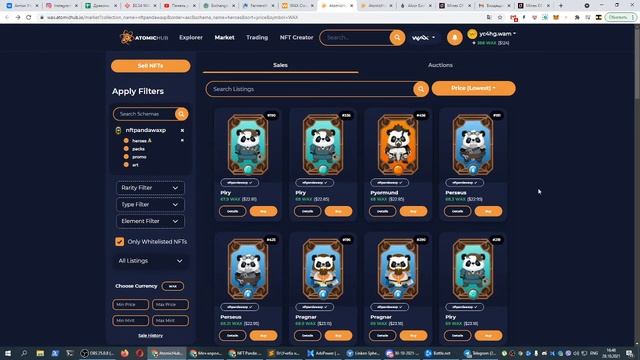Click the browser back arrow
The image size is (640, 360).
[7, 18]
